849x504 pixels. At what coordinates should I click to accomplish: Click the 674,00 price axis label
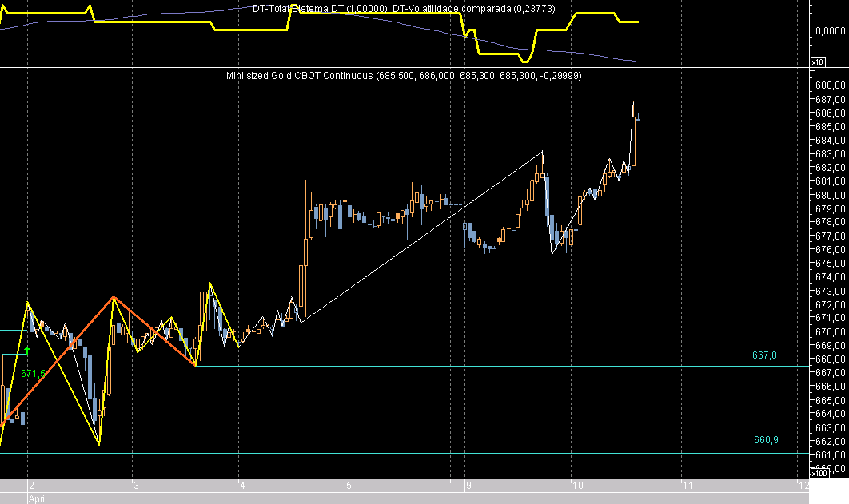click(831, 277)
